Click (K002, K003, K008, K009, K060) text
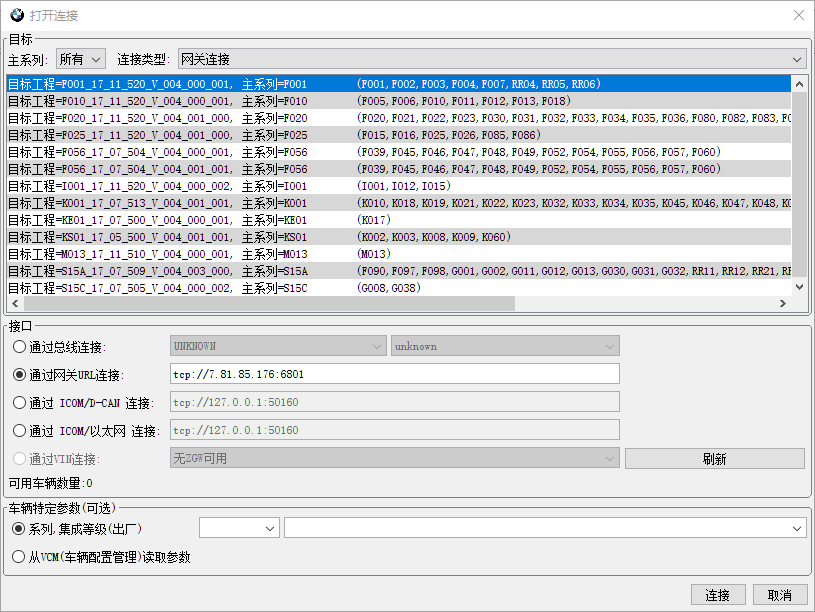 coord(434,237)
